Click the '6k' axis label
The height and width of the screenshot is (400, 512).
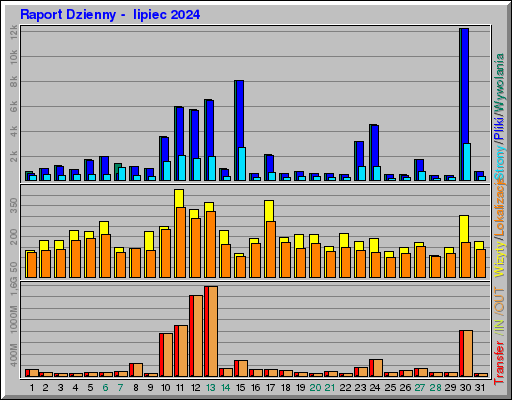(x=13, y=107)
